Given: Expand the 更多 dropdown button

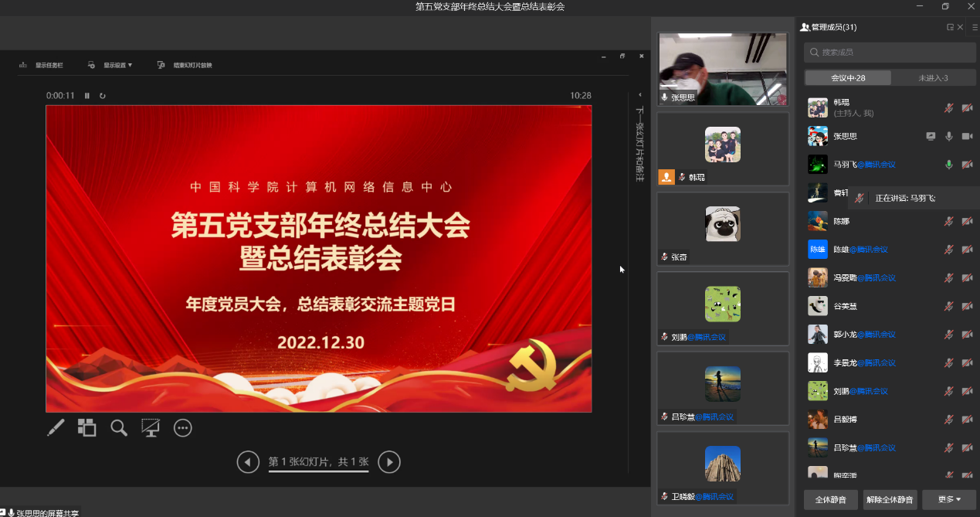Looking at the screenshot, I should [x=949, y=500].
